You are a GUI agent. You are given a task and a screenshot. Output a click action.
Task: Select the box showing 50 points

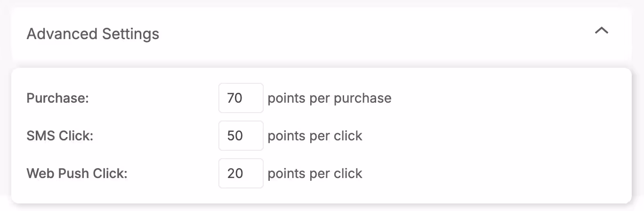(x=241, y=136)
